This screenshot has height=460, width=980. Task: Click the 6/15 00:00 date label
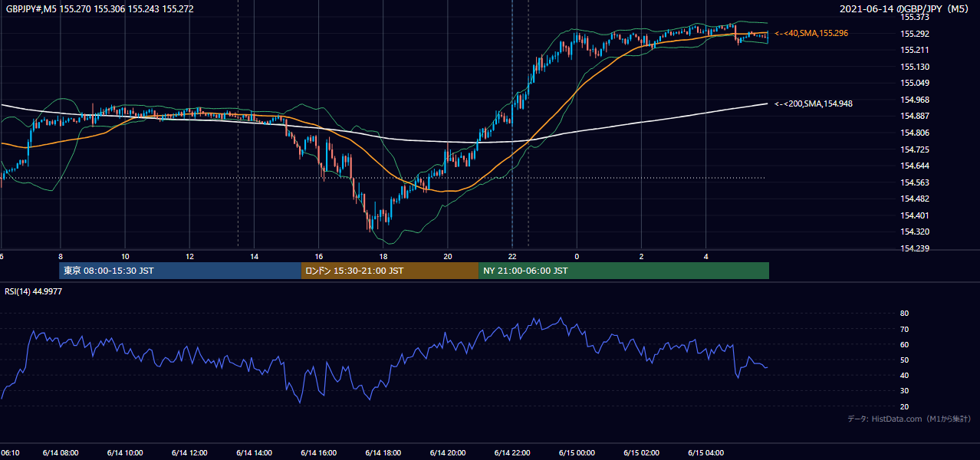(x=577, y=452)
